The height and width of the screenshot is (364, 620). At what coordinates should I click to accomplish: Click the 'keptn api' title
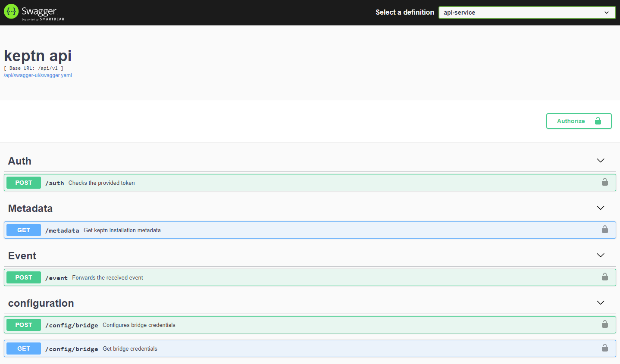[38, 56]
